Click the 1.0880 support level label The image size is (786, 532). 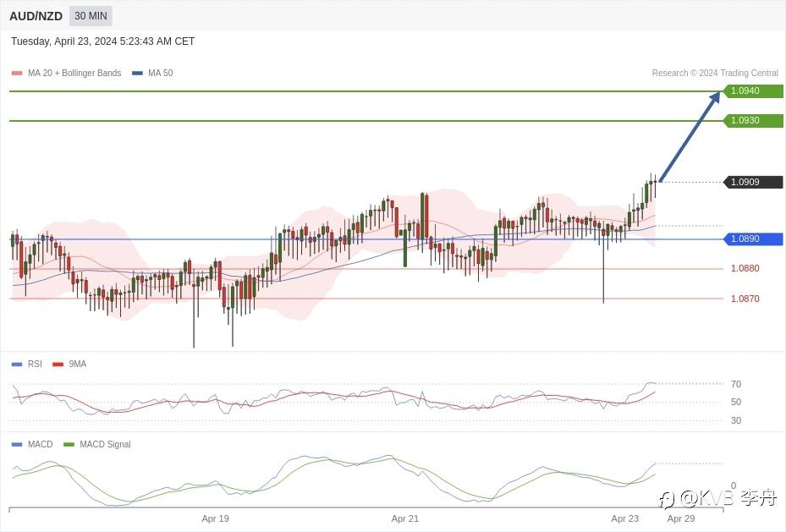pyautogui.click(x=745, y=268)
